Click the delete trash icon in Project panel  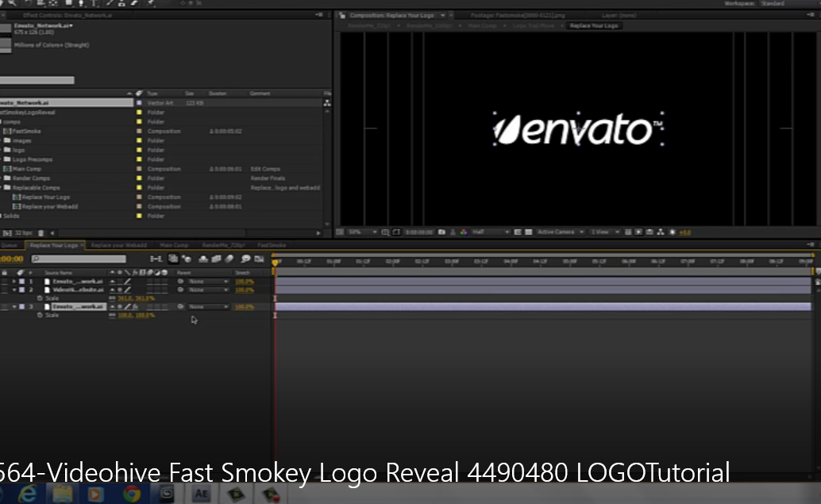pyautogui.click(x=40, y=233)
